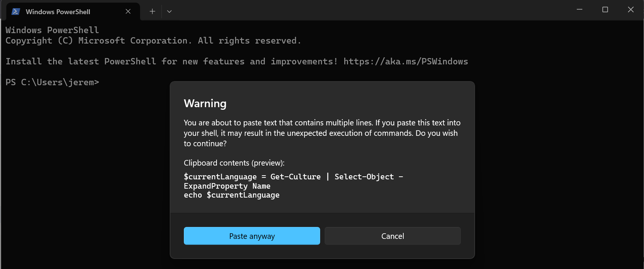Click the ExpandProperty Name preview line
644x269 pixels.
(x=227, y=186)
